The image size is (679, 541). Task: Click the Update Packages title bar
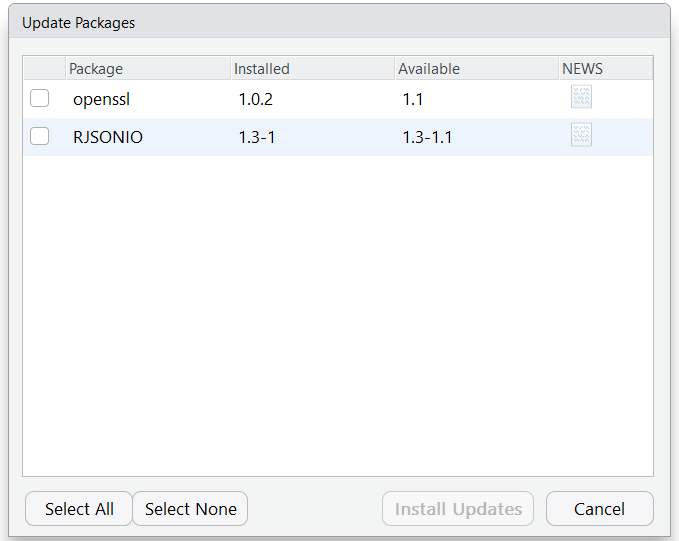(340, 22)
